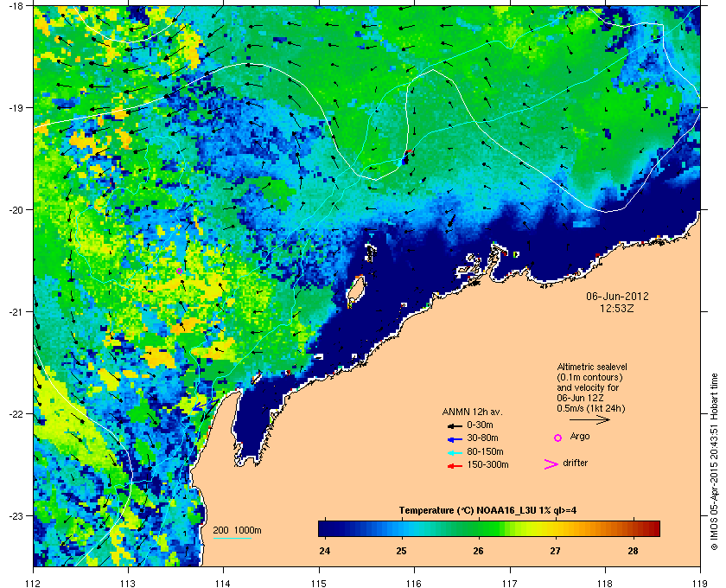
Task: Click the colorbar tick label 25
Action: point(401,551)
